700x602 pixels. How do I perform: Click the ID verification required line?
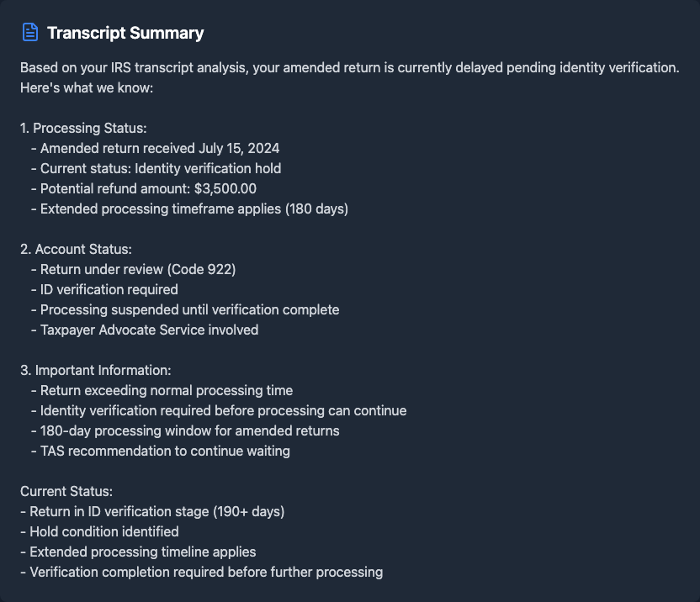coord(109,289)
